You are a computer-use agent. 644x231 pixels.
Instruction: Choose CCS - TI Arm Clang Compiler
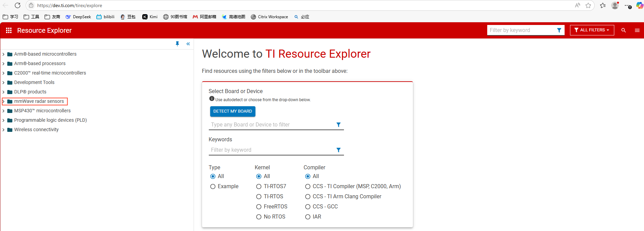308,197
